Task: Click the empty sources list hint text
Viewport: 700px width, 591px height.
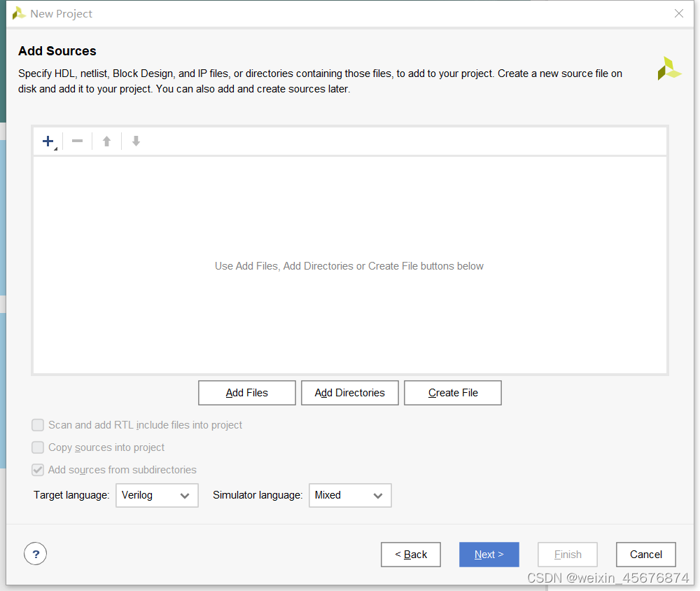Action: coord(349,266)
